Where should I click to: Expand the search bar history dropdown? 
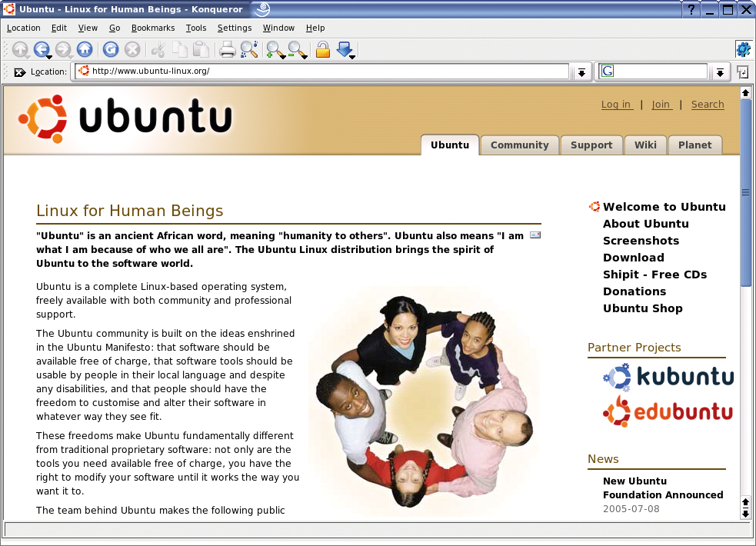click(720, 73)
